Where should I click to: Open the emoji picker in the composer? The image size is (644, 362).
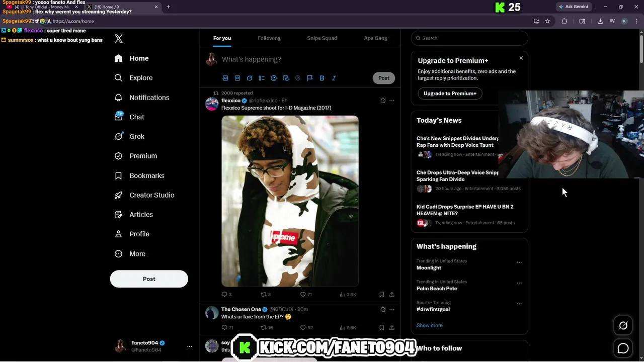274,78
